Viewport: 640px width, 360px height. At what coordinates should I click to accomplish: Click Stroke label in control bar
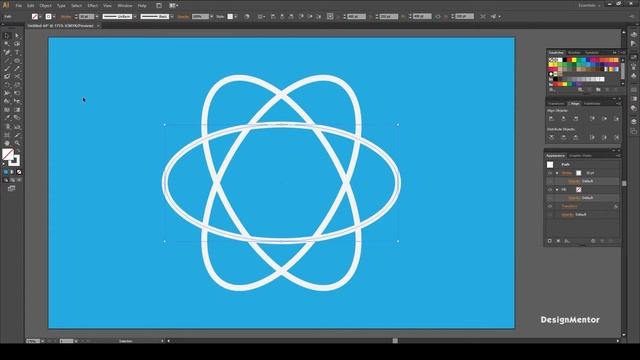pos(65,16)
